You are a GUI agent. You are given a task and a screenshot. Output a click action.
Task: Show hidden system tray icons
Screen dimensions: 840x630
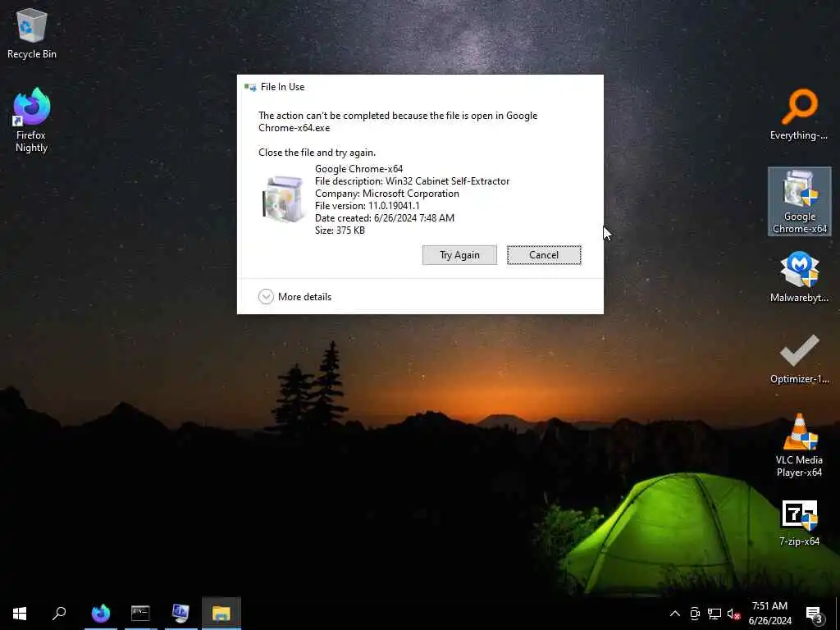675,614
